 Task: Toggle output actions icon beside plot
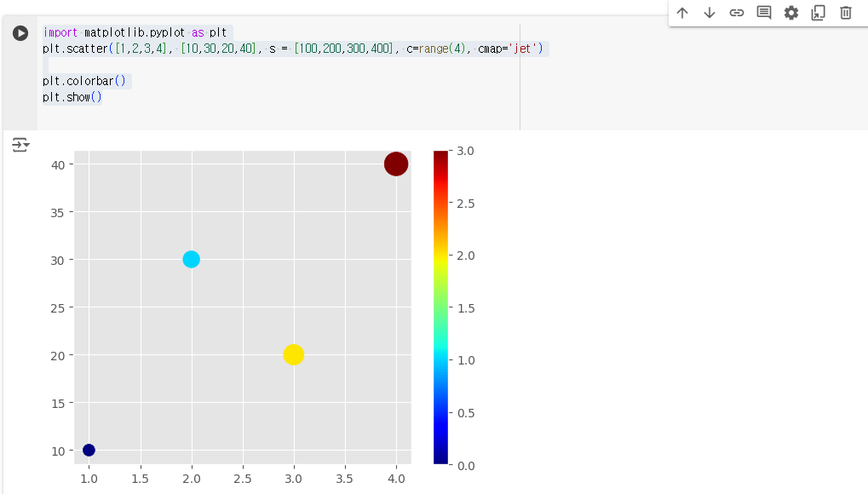point(20,145)
